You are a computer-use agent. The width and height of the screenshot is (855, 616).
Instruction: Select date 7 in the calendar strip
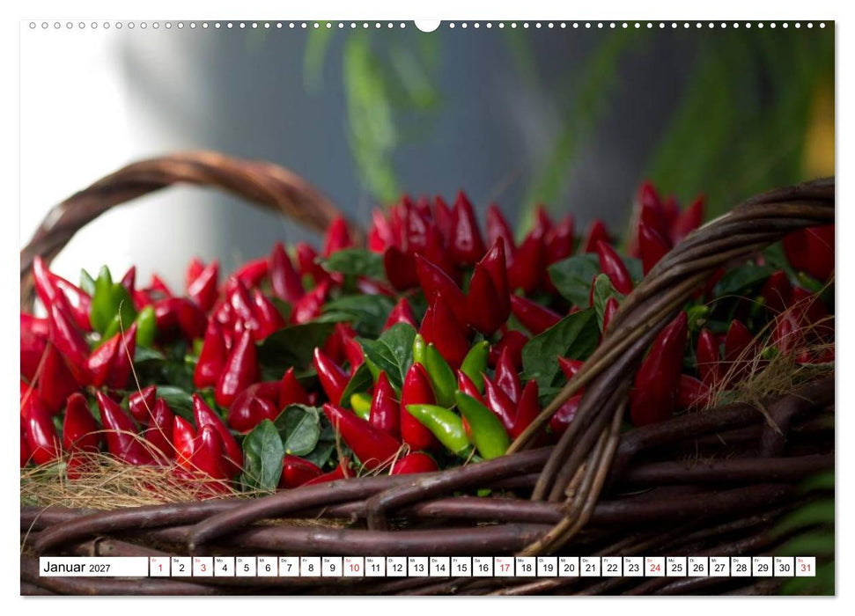pos(289,567)
